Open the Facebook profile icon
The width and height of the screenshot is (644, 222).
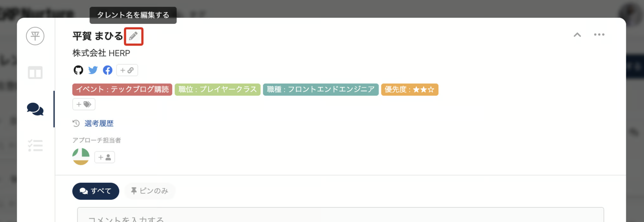click(108, 70)
